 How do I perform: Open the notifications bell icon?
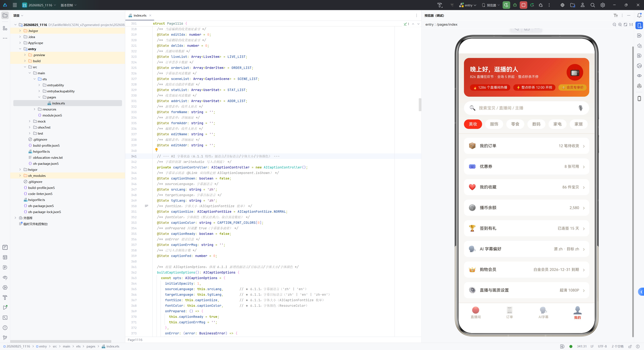click(x=639, y=15)
